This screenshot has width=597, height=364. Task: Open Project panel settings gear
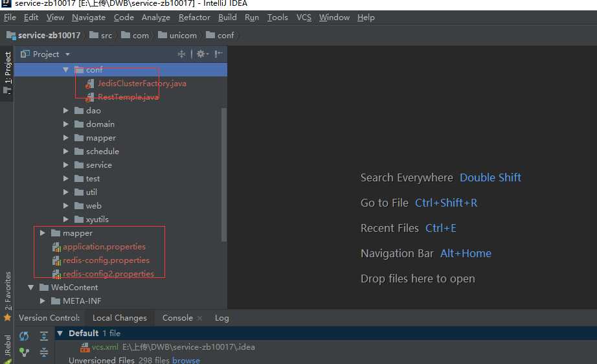(202, 54)
